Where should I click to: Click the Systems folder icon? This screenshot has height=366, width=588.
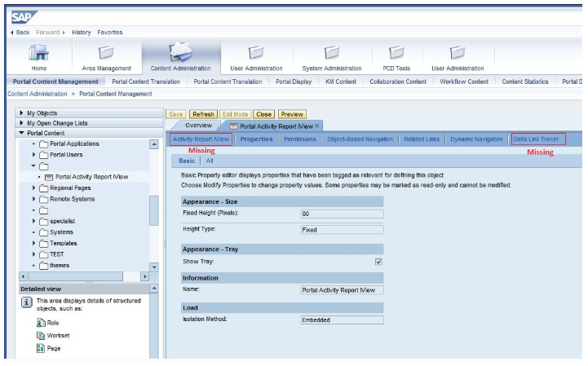click(44, 232)
